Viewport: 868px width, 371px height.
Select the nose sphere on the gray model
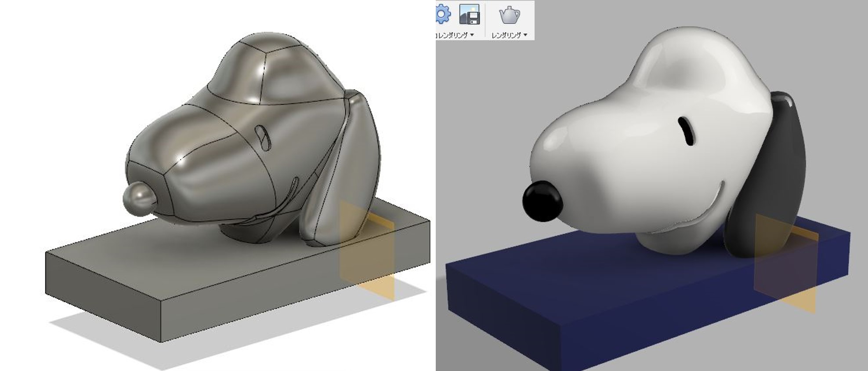coord(140,199)
